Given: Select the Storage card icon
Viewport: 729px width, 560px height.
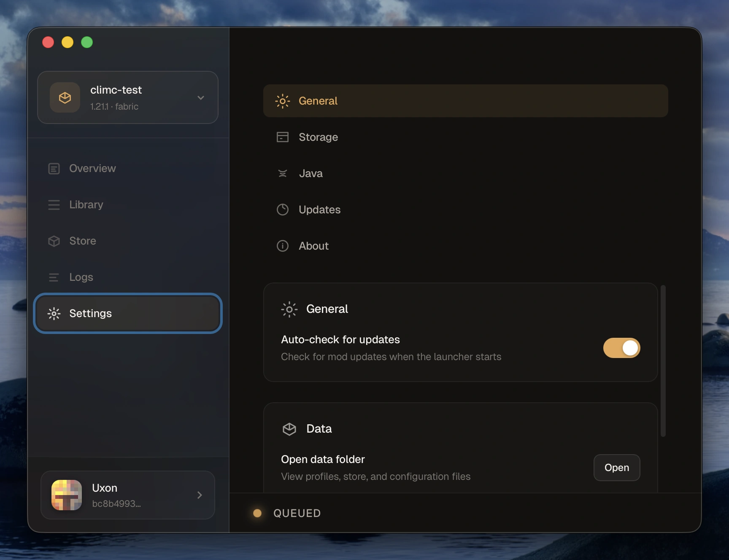Looking at the screenshot, I should [x=282, y=137].
